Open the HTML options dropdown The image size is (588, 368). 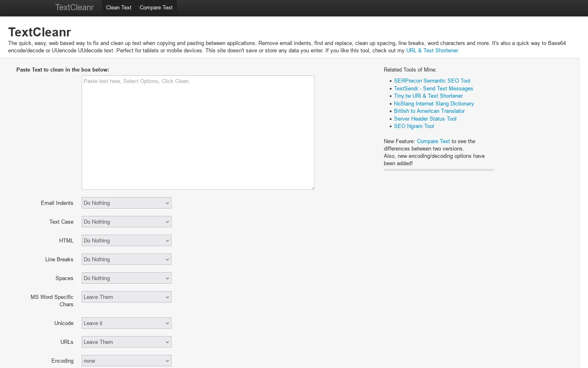(x=127, y=240)
